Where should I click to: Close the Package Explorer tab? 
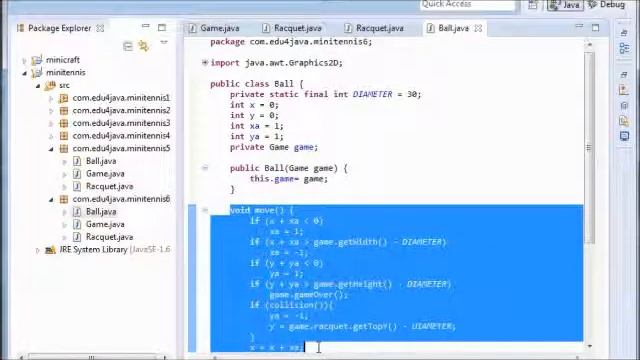click(x=100, y=28)
